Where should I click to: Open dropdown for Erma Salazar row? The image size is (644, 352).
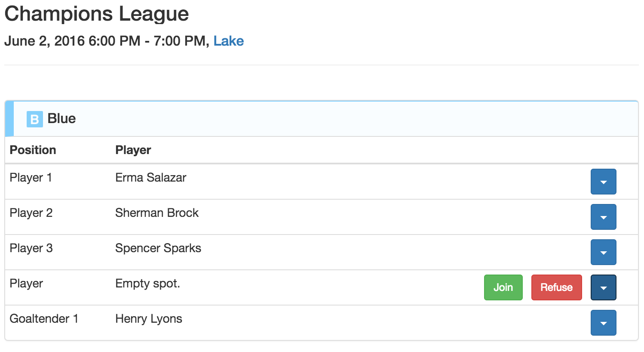pyautogui.click(x=603, y=182)
